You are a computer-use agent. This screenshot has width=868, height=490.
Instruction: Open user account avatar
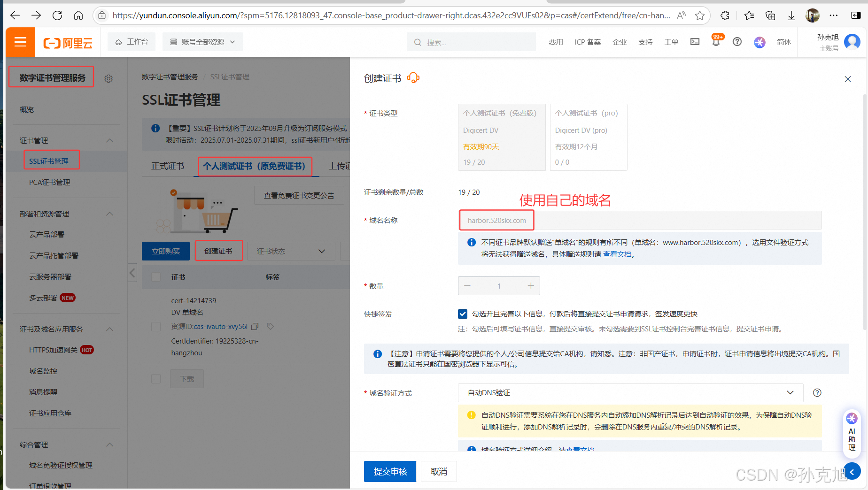point(852,42)
